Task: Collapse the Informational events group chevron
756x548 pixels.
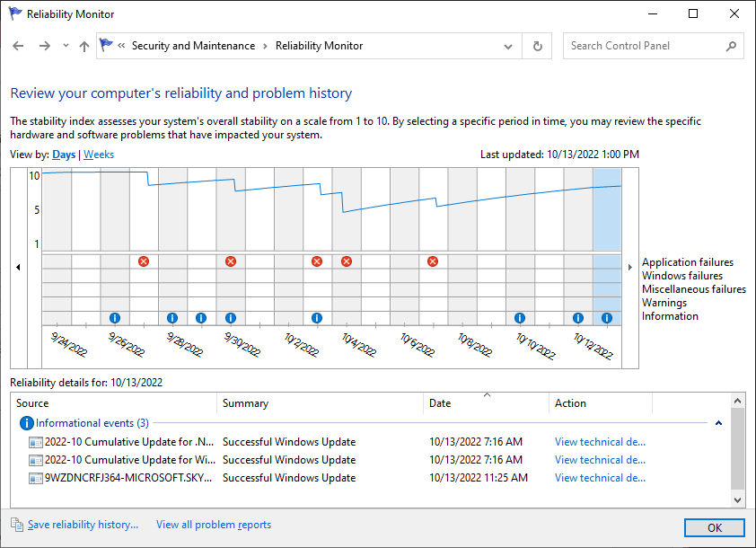Action: pyautogui.click(x=718, y=423)
